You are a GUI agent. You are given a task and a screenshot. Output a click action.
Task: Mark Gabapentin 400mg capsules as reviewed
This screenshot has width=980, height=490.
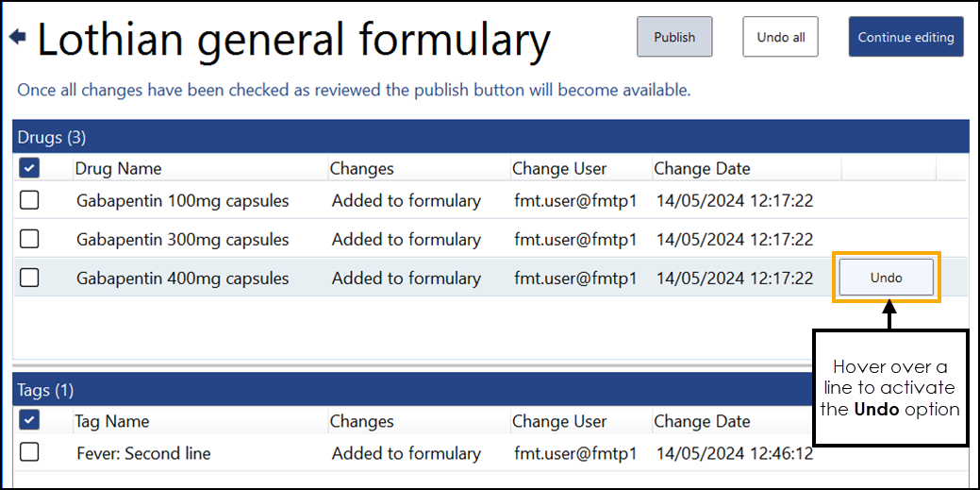pos(29,278)
